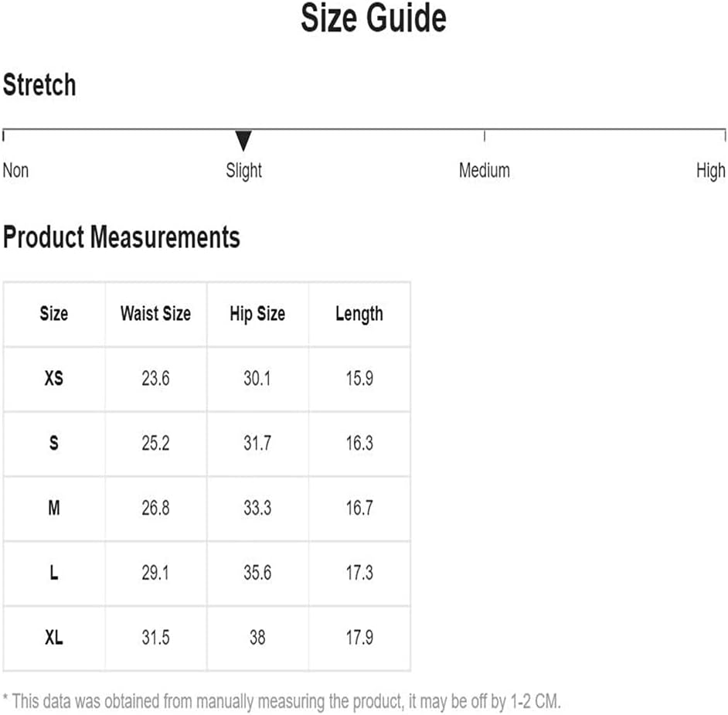Click the XS size row label
The height and width of the screenshot is (715, 728).
coord(54,379)
